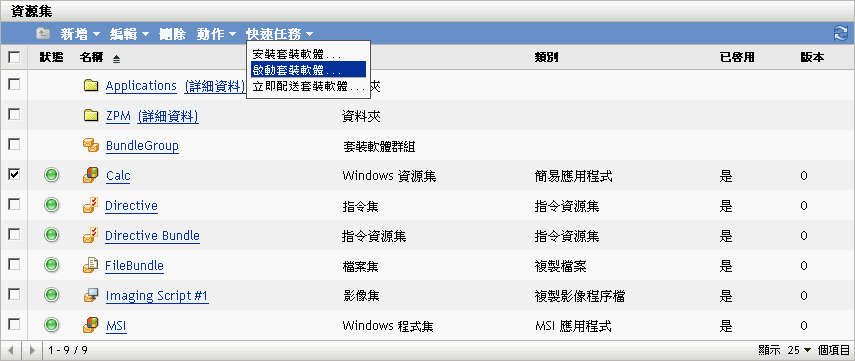Viewport: 855px width, 361px height.
Task: Click the Imaging Script #1 icon
Action: point(91,296)
